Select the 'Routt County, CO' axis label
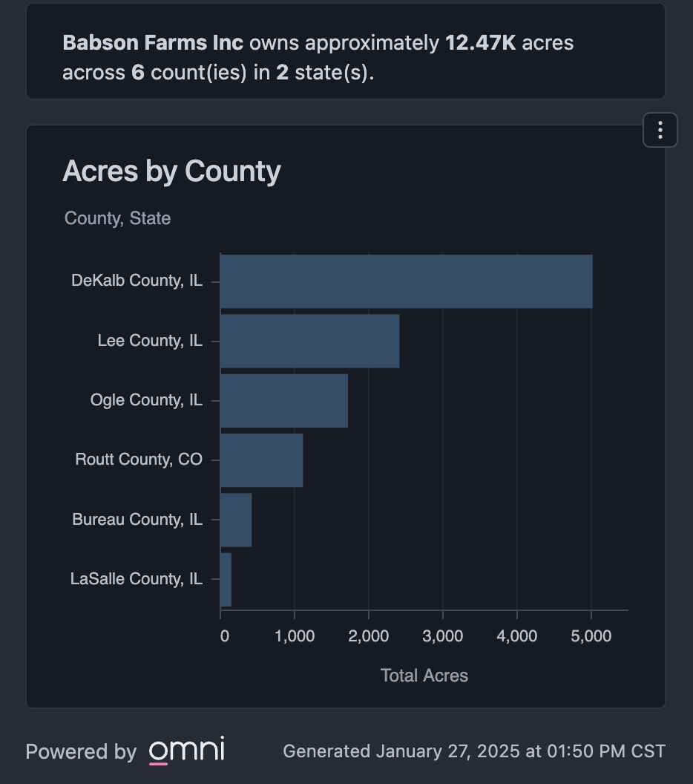 (139, 459)
